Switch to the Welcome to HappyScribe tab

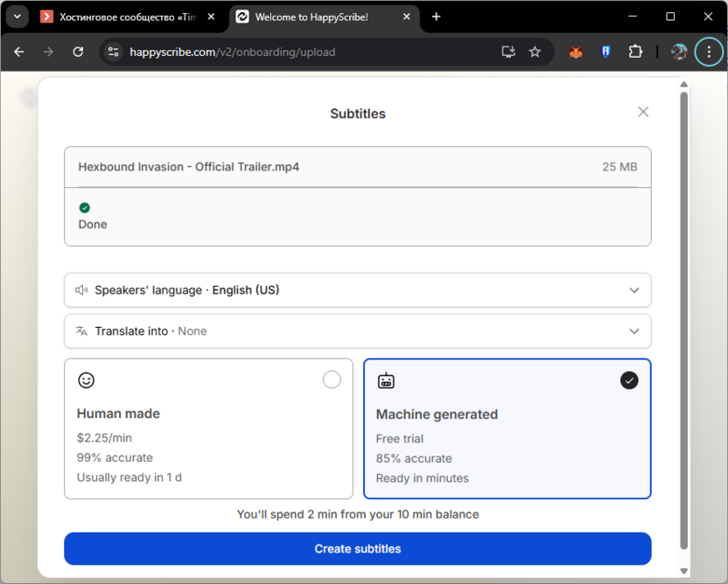pyautogui.click(x=311, y=17)
